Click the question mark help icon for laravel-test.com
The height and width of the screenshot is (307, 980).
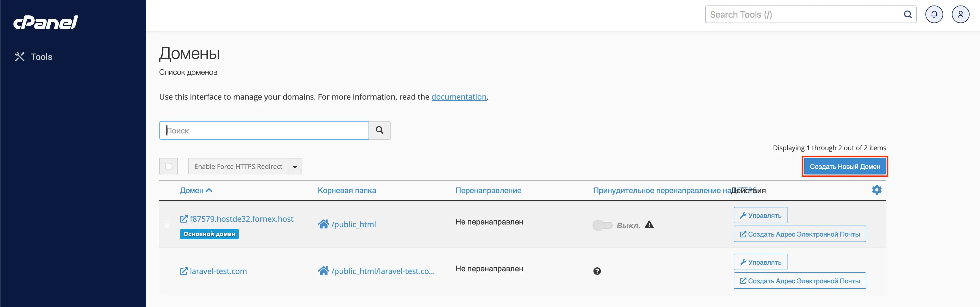597,271
